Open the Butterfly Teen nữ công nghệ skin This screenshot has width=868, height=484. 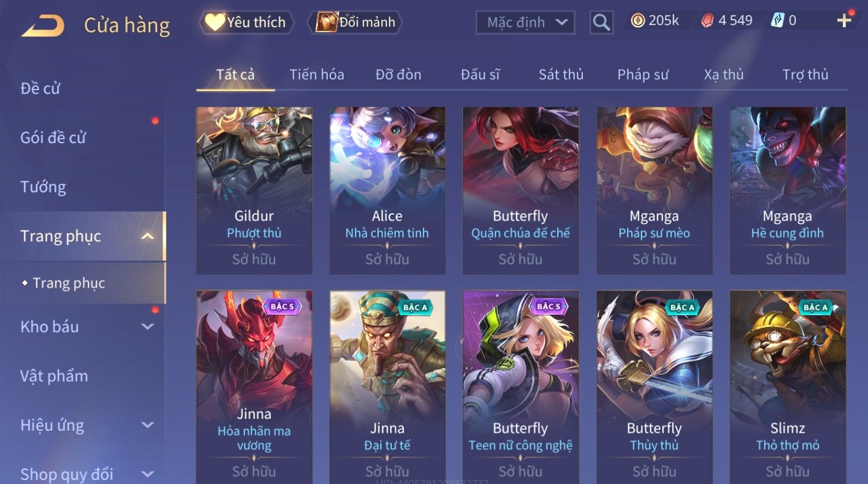point(521,387)
